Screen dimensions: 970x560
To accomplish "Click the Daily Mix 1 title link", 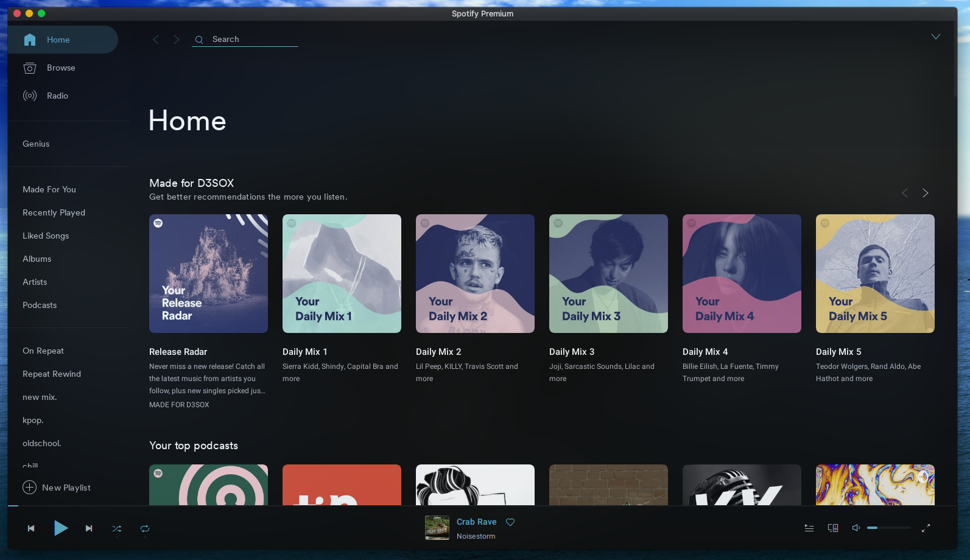I will point(305,352).
